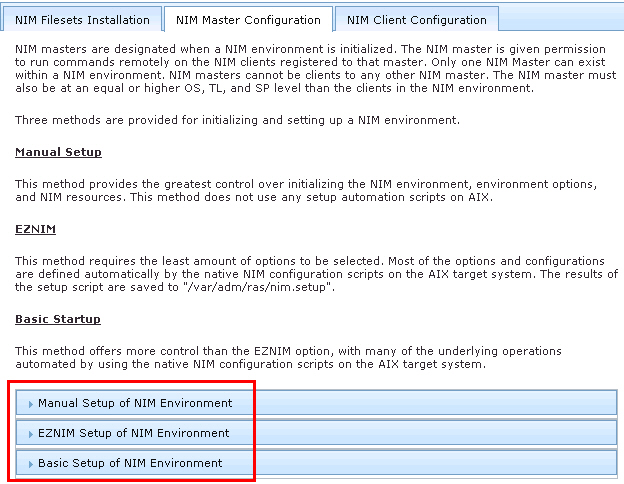The width and height of the screenshot is (624, 484).
Task: Click the introductory paragraph about NIM masters
Action: coord(310,68)
